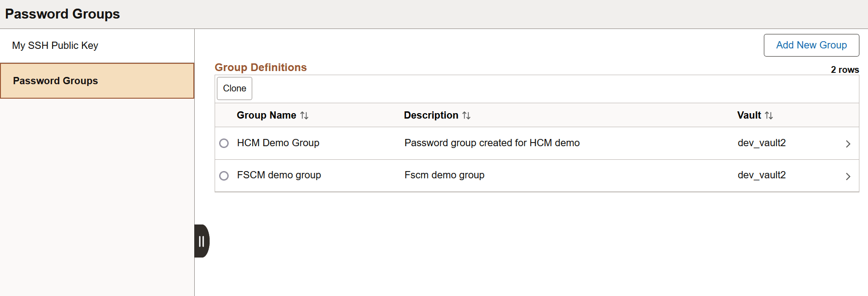Choose the radio button beside HCM Demo Group
Screen dimensions: 868x296
224,143
